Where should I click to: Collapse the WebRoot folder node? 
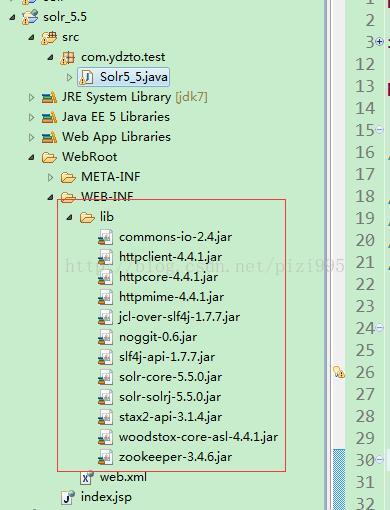(32, 157)
